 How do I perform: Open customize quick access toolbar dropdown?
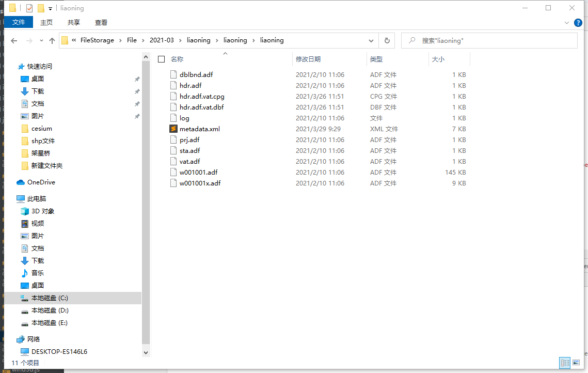(x=50, y=8)
